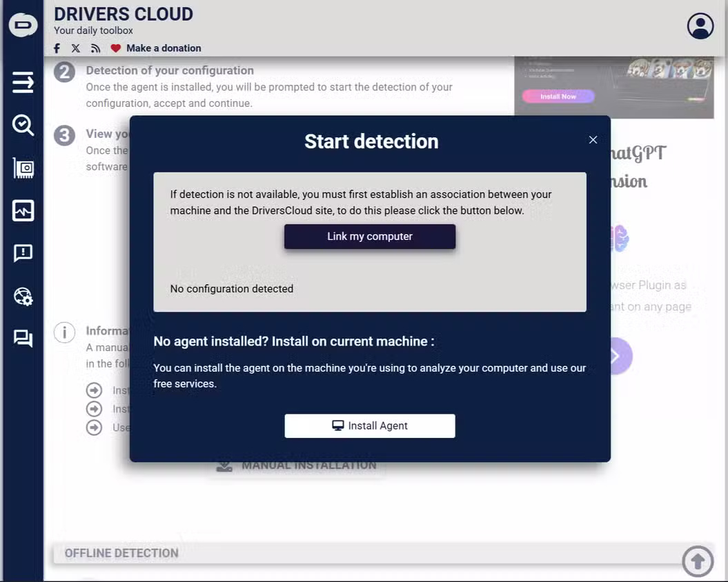Click the Install Agent button

(369, 425)
